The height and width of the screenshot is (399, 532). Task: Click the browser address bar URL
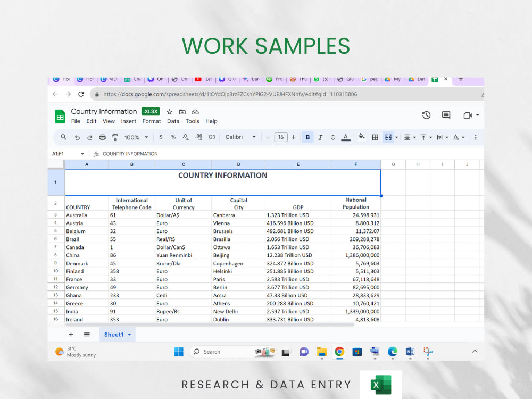[x=230, y=94]
